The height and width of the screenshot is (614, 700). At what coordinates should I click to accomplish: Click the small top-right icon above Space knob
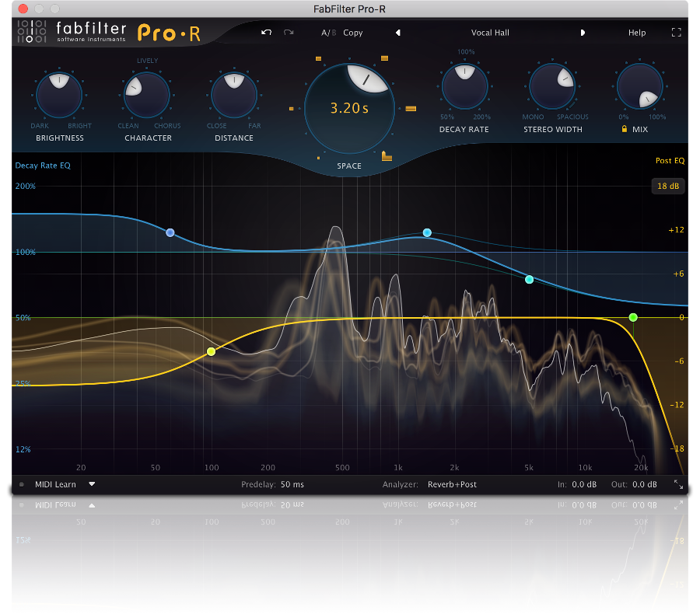[x=384, y=58]
